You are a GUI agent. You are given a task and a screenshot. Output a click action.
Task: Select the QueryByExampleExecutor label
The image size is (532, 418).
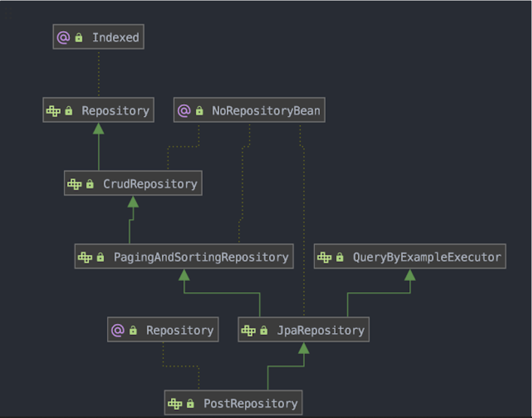pyautogui.click(x=427, y=257)
